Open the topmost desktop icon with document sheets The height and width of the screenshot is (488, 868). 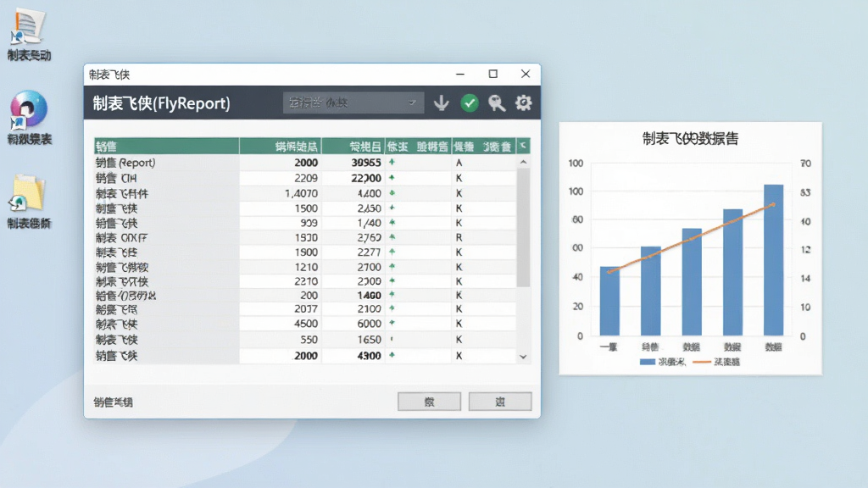coord(26,26)
